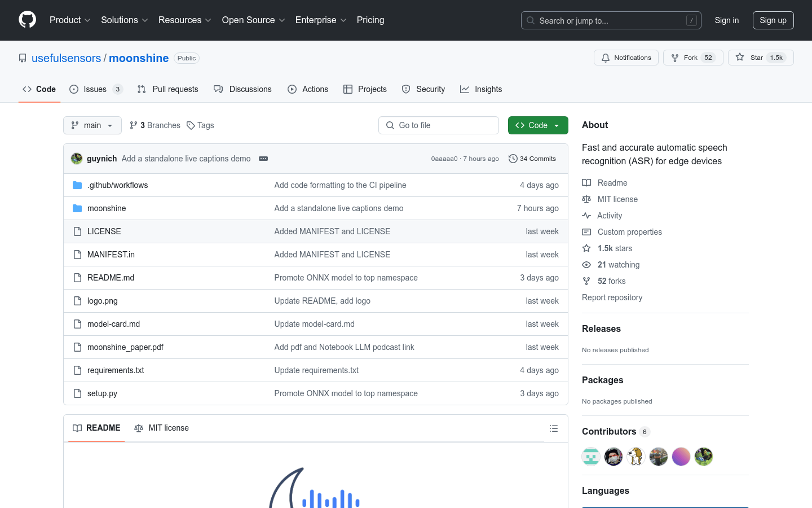The width and height of the screenshot is (812, 508).
Task: Click guynich's avatar in commit header
Action: click(x=77, y=159)
